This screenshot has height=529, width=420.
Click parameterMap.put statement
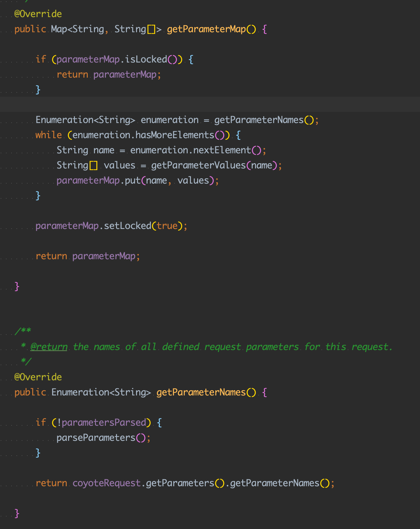[138, 180]
